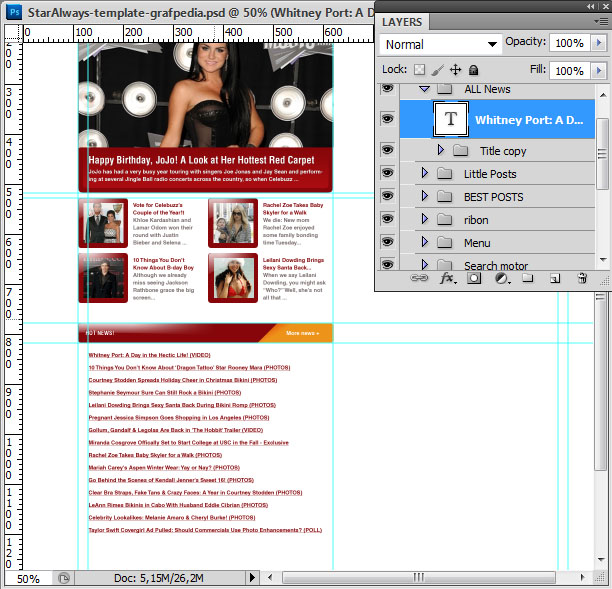The width and height of the screenshot is (612, 589).
Task: Open the Fill slider arrow
Action: pyautogui.click(x=599, y=71)
